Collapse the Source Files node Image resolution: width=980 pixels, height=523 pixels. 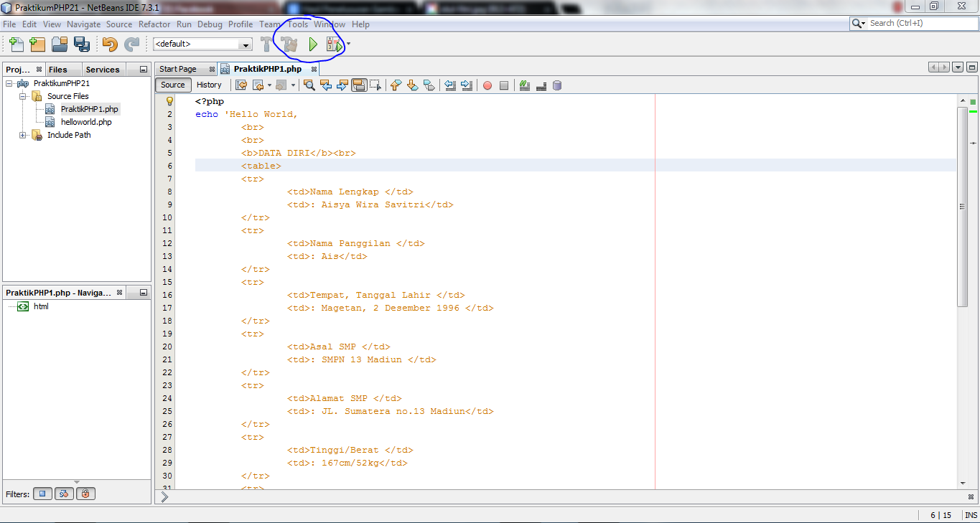point(22,95)
